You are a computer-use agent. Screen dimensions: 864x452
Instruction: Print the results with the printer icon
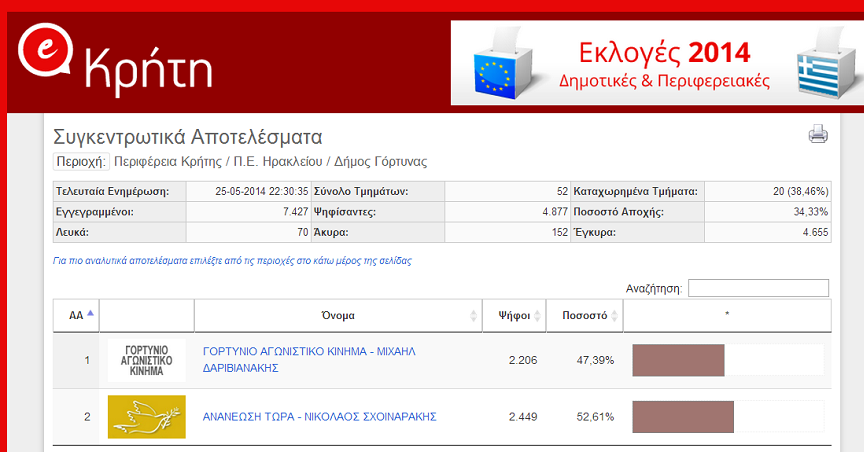coord(818,134)
